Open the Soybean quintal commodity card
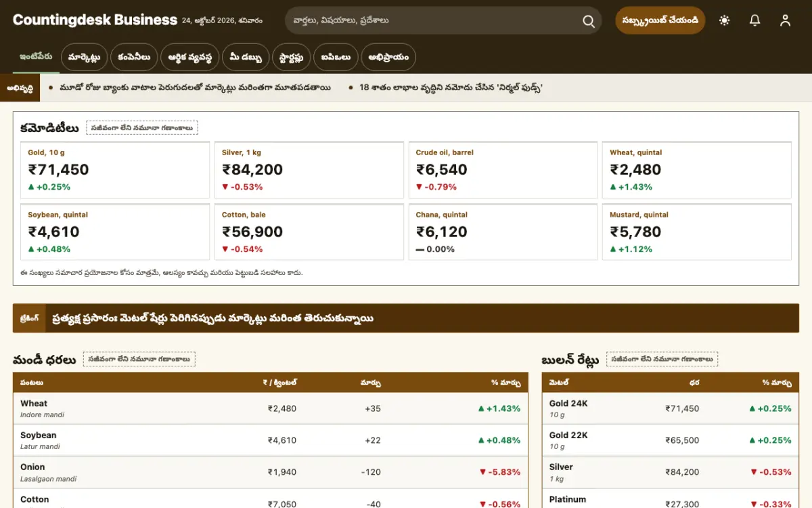Viewport: 812px width, 508px height. click(115, 232)
